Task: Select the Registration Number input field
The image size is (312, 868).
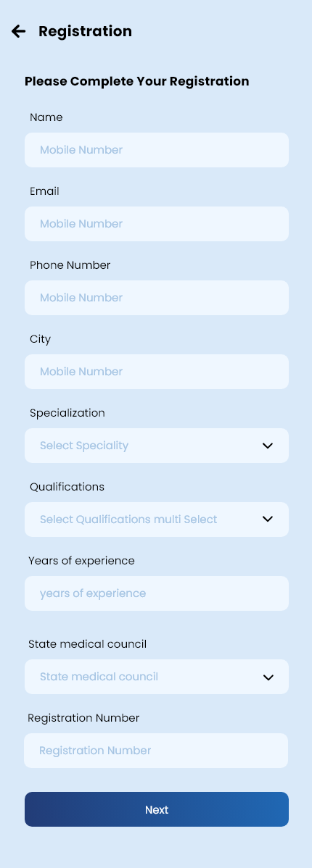Action: [156, 751]
